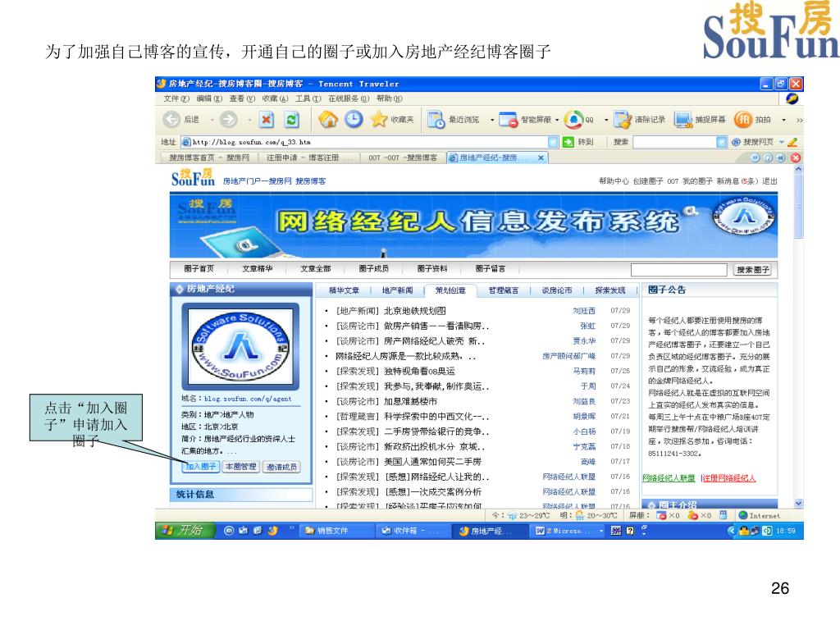Open the 文件(F) menu
Image resolution: width=840 pixels, height=630 pixels.
click(x=176, y=98)
